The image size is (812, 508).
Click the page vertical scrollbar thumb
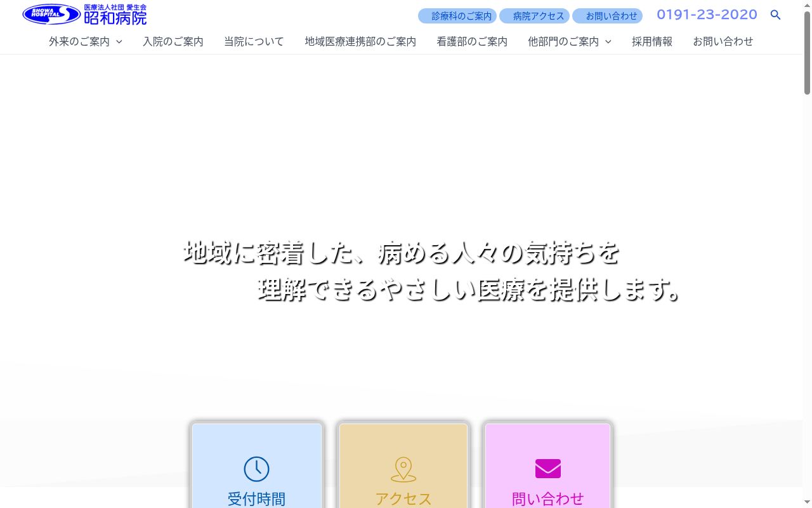807,53
